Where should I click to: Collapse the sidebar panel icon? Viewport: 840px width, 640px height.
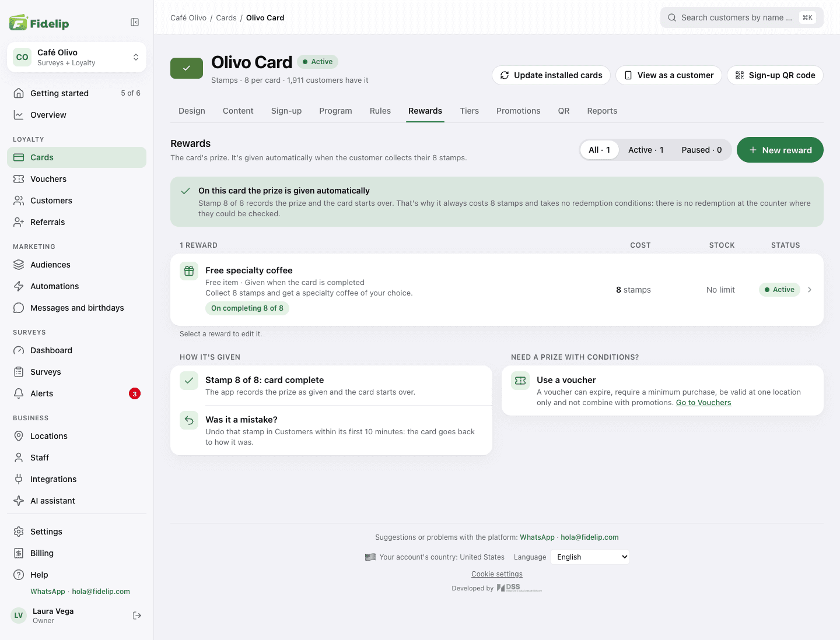point(135,22)
